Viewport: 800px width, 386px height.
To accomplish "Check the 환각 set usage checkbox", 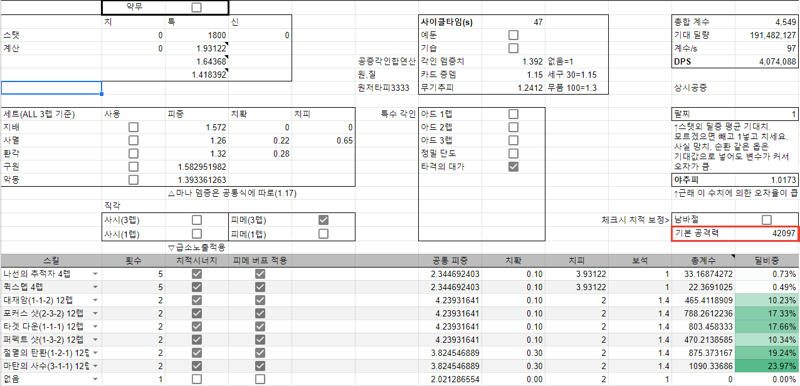I will click(x=134, y=153).
